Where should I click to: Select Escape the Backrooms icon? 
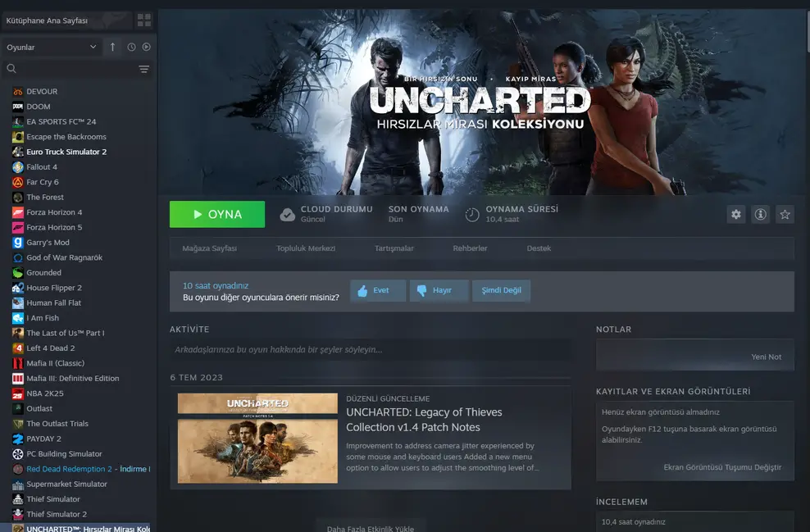pos(18,137)
